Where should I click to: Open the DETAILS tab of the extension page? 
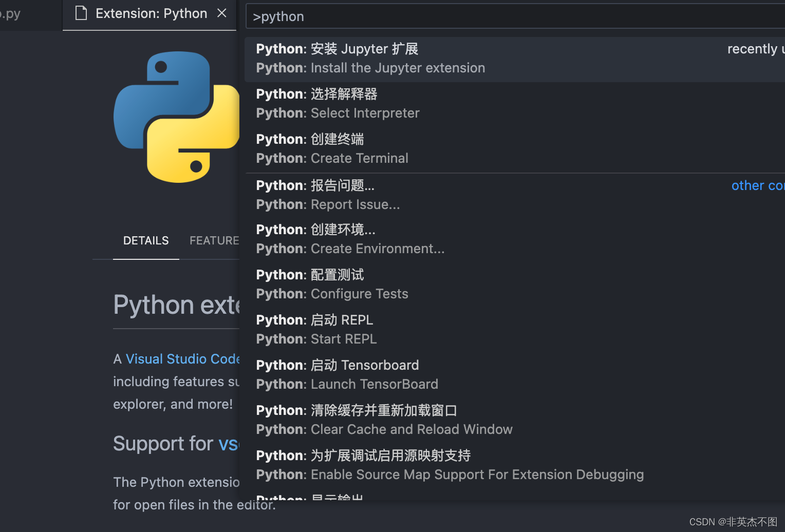coord(146,241)
